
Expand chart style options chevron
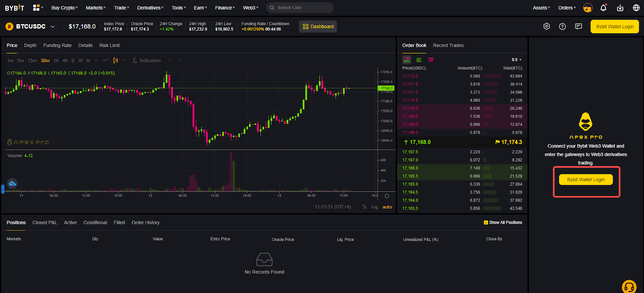coord(124,60)
